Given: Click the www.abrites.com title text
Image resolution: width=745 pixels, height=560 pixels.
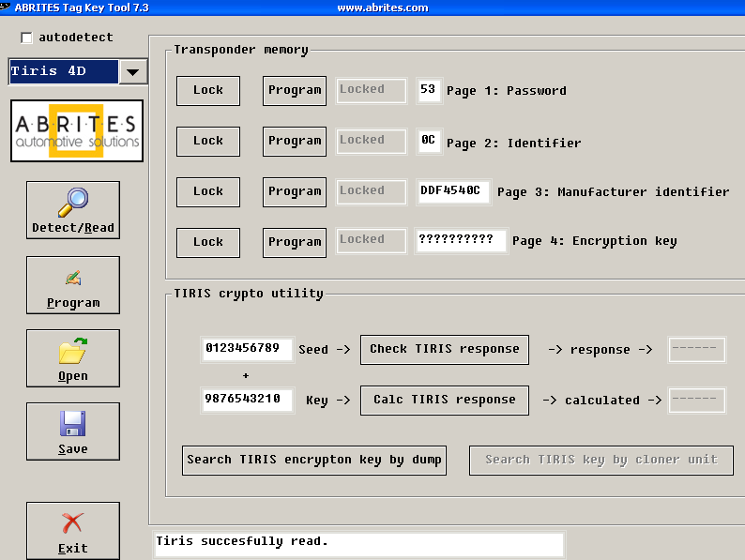Looking at the screenshot, I should 383,8.
